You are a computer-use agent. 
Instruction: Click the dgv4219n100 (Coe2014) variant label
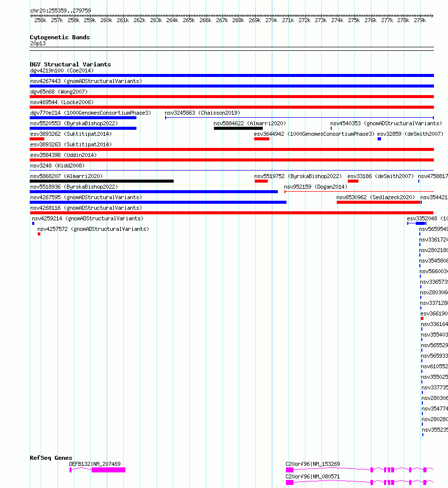(61, 70)
